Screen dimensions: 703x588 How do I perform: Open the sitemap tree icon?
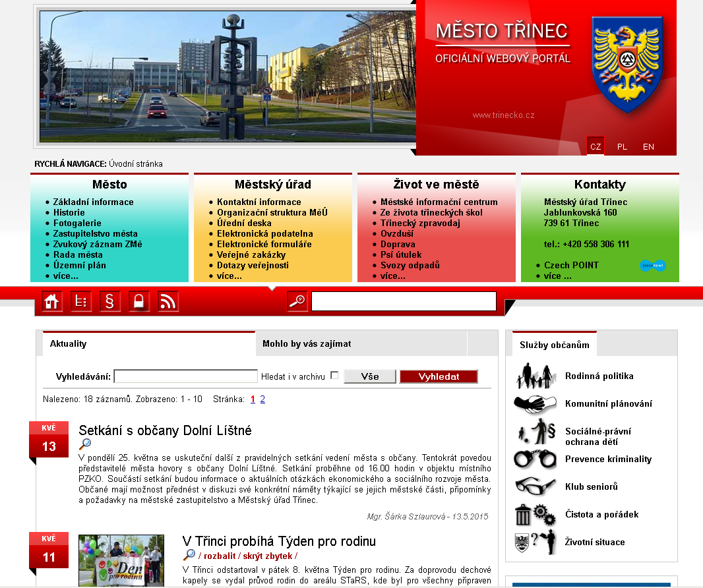pos(81,301)
